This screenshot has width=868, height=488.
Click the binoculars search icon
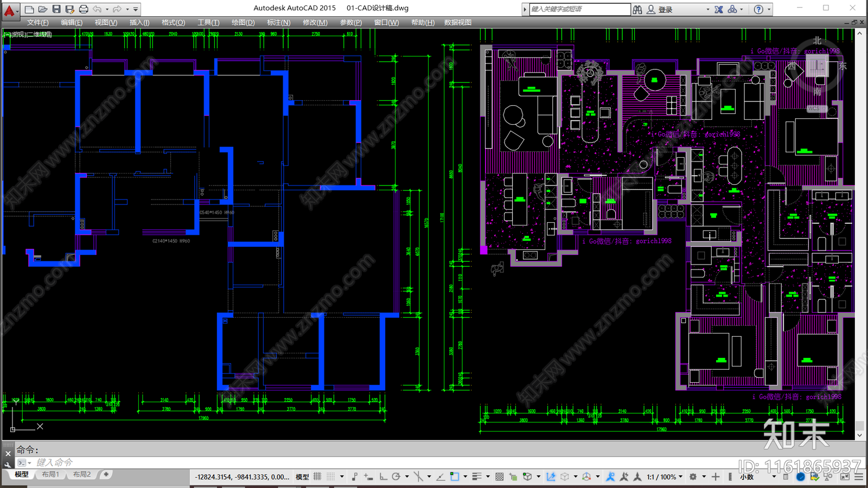pyautogui.click(x=637, y=9)
